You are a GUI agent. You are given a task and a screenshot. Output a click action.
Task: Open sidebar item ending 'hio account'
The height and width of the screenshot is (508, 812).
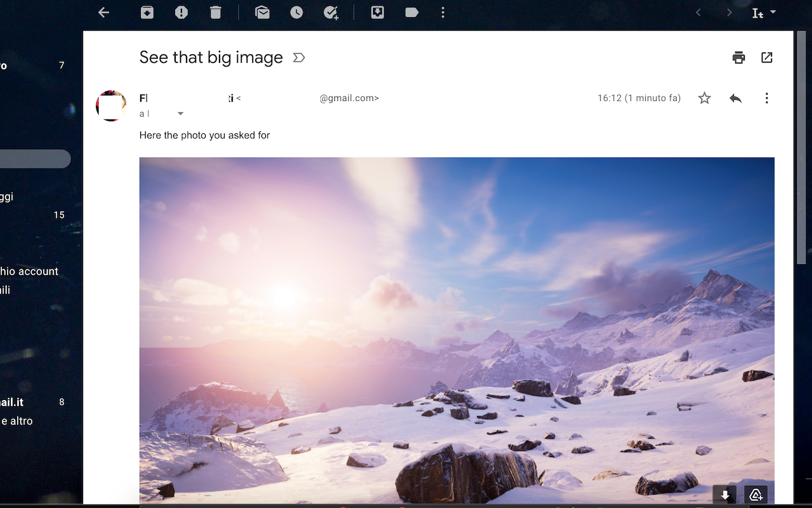[x=29, y=271]
